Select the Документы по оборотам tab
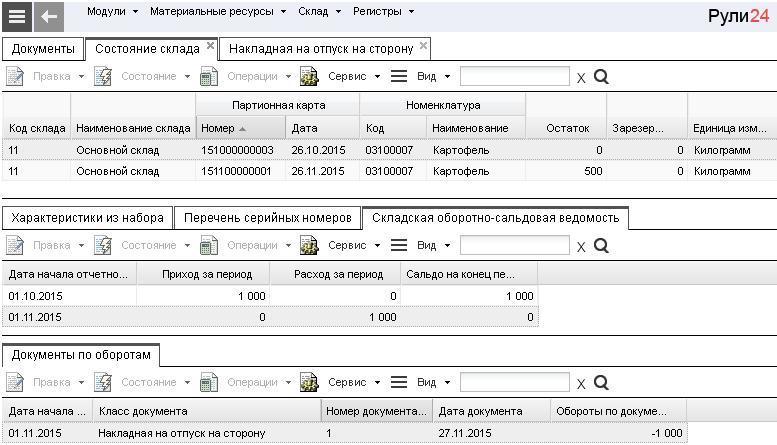 81,355
